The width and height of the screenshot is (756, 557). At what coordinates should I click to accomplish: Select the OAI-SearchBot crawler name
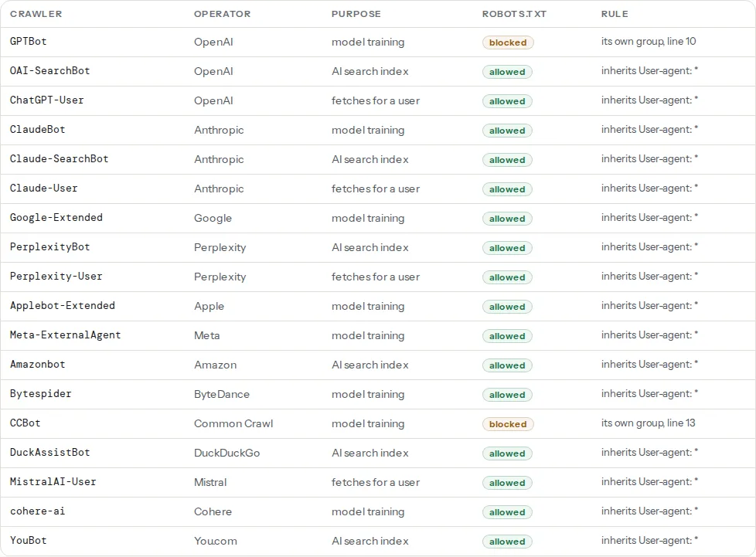tap(50, 71)
